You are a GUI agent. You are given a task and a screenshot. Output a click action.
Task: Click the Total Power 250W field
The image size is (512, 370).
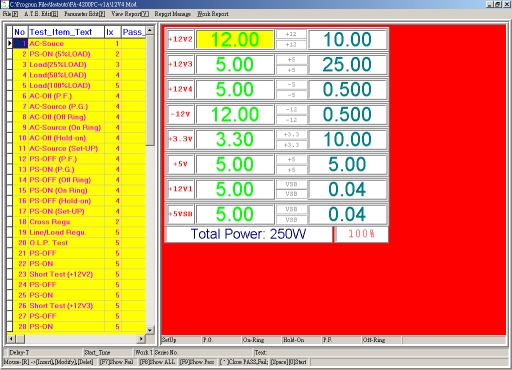point(249,234)
